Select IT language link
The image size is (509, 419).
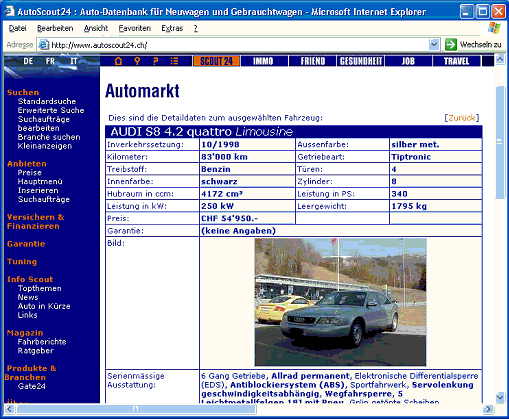tap(74, 61)
